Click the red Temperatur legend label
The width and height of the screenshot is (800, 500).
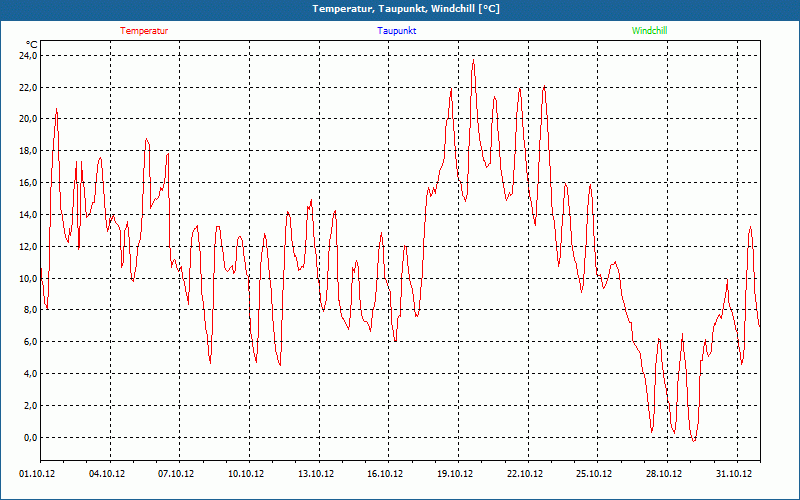pos(144,31)
